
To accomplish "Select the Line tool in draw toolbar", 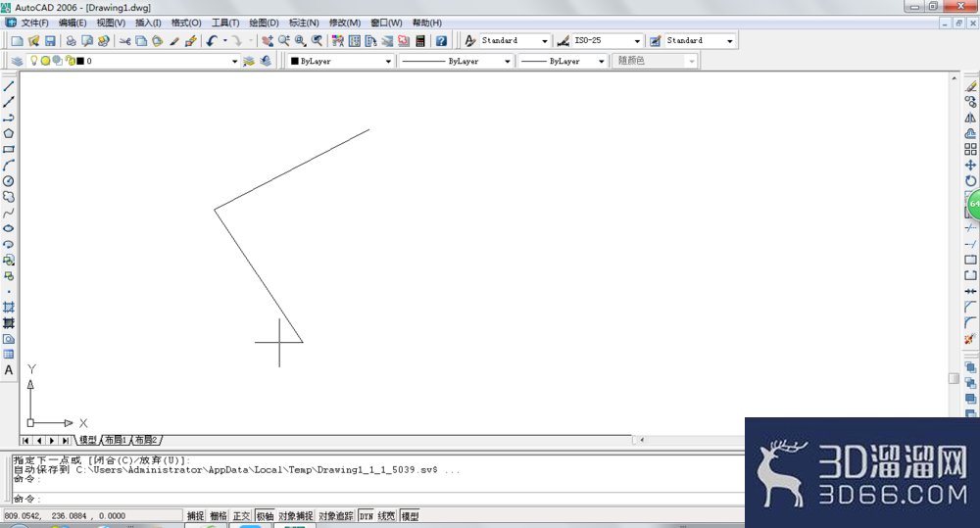I will [9, 86].
